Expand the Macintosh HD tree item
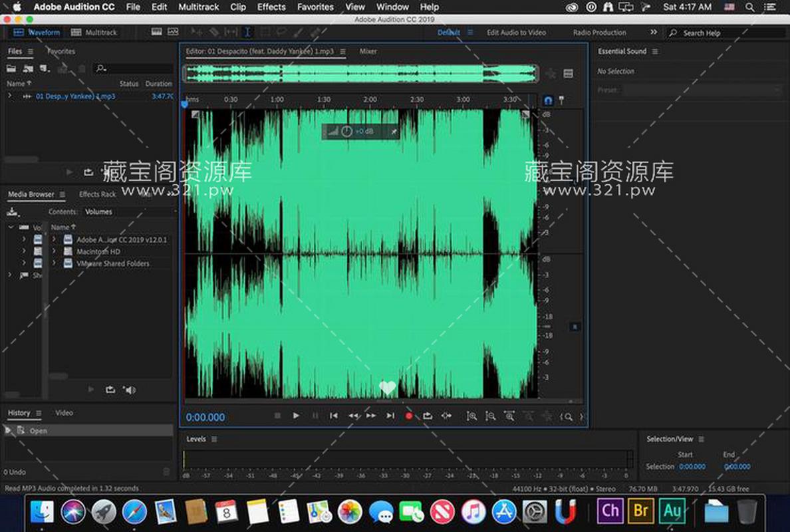 (x=54, y=251)
